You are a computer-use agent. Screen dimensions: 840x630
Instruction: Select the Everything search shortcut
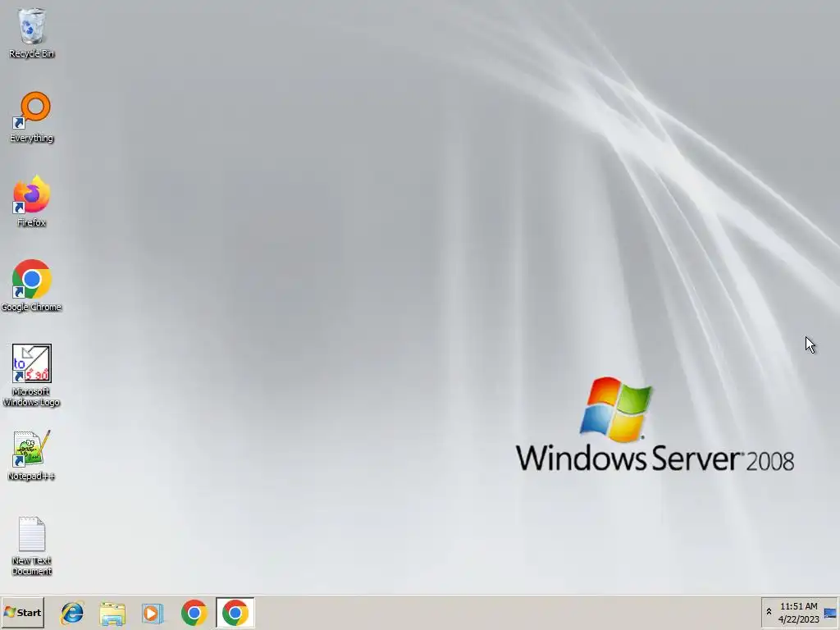coord(32,117)
